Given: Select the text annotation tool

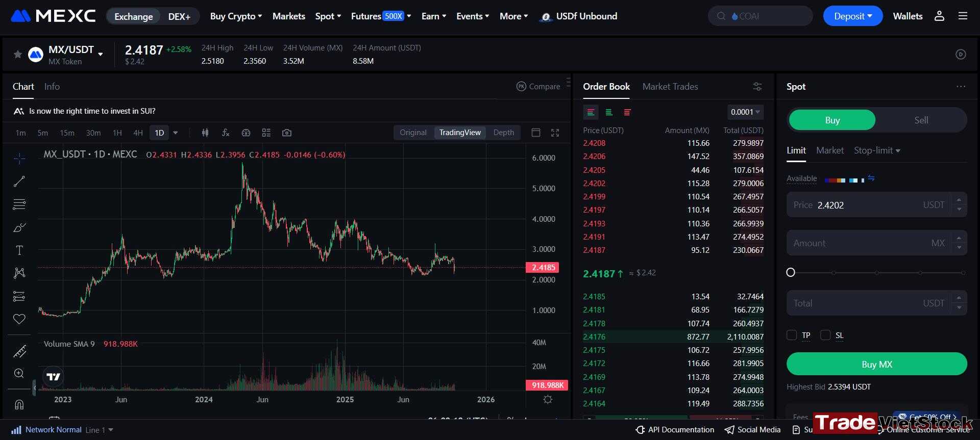Looking at the screenshot, I should tap(19, 250).
